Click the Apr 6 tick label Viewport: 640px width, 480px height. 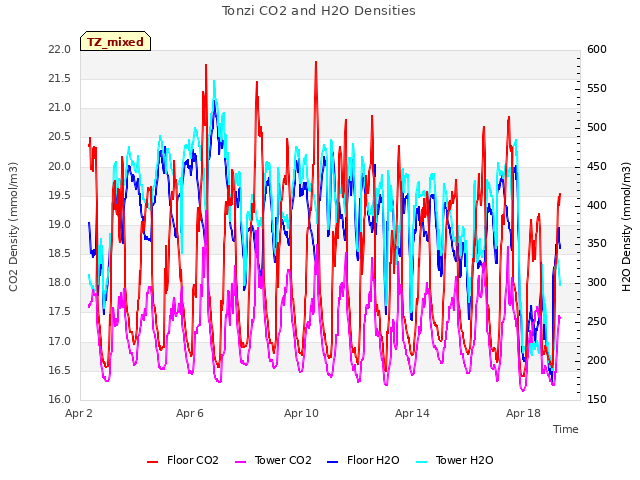(x=190, y=413)
